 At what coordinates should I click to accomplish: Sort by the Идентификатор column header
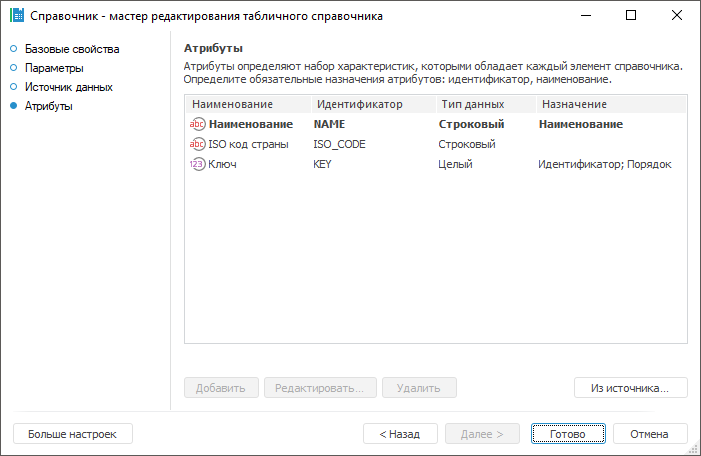click(358, 104)
